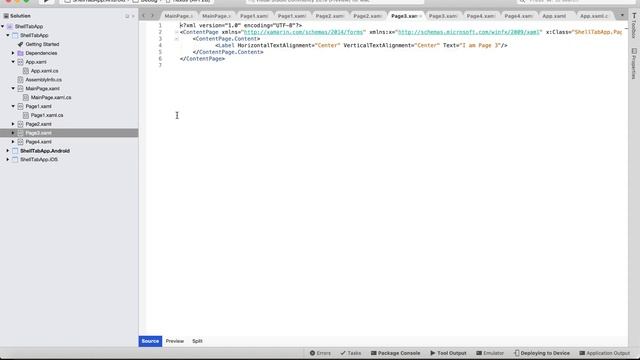
Task: Navigate back with the left arrow
Action: [x=144, y=16]
